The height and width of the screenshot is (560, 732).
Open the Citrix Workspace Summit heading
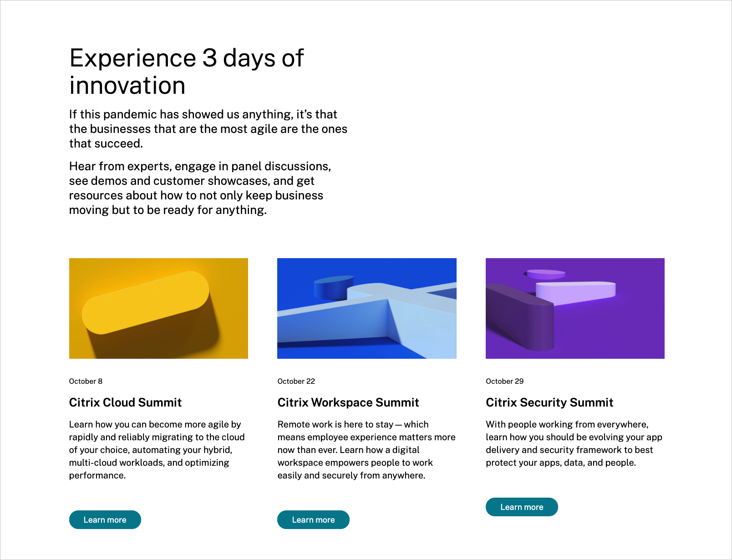coord(348,402)
